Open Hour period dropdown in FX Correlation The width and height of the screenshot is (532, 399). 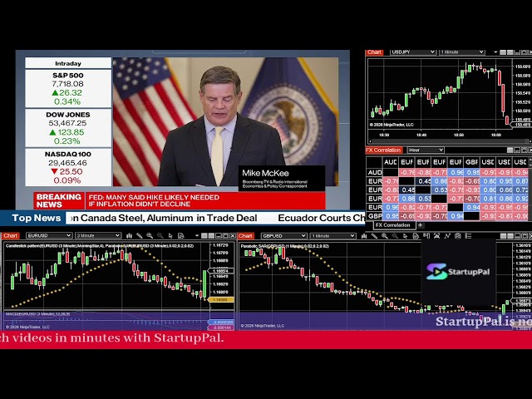tap(426, 150)
